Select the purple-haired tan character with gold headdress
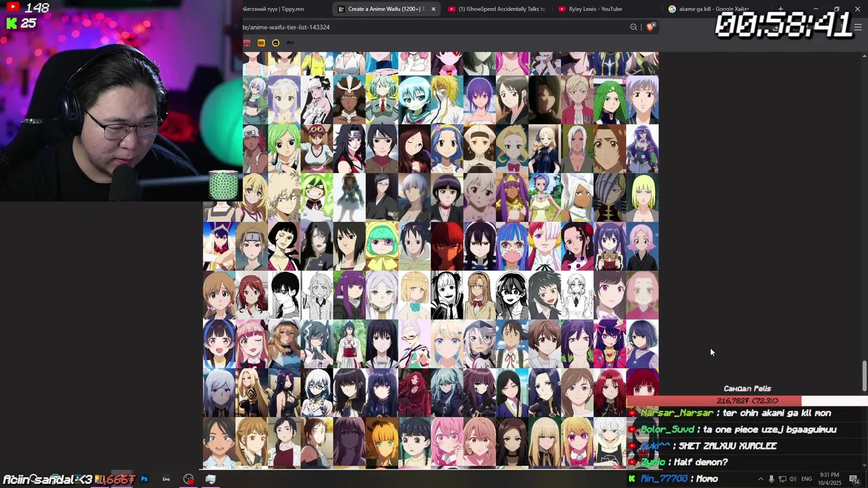Image resolution: width=868 pixels, height=488 pixels. [x=513, y=197]
